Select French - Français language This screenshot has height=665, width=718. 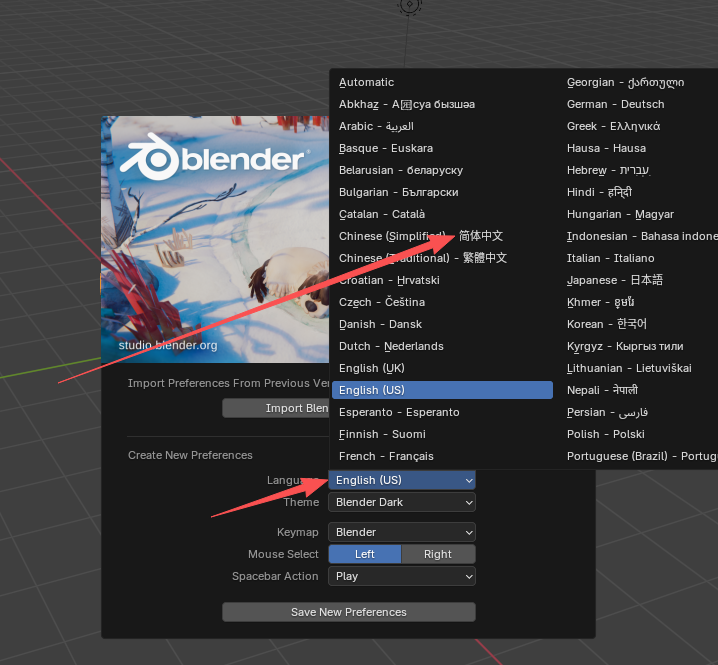[x=442, y=456]
